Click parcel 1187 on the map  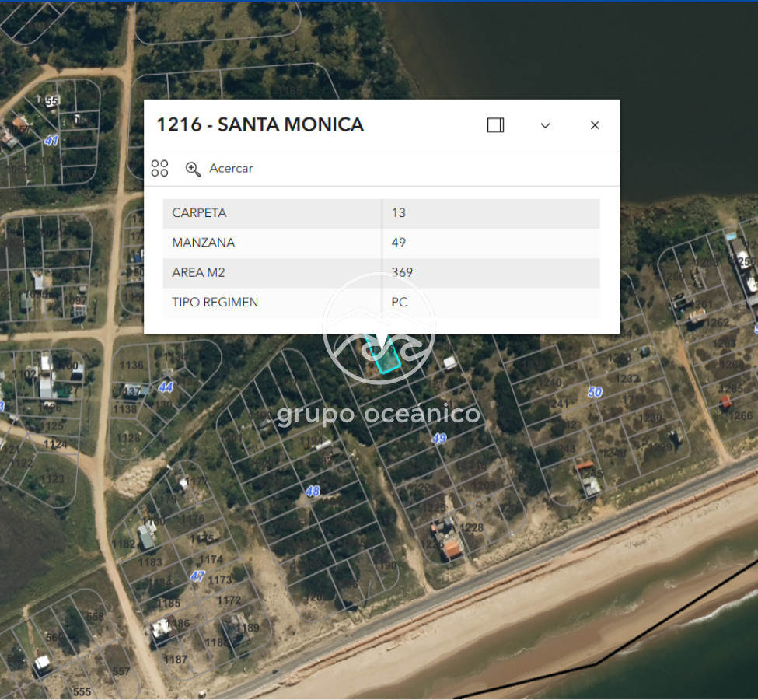175,660
